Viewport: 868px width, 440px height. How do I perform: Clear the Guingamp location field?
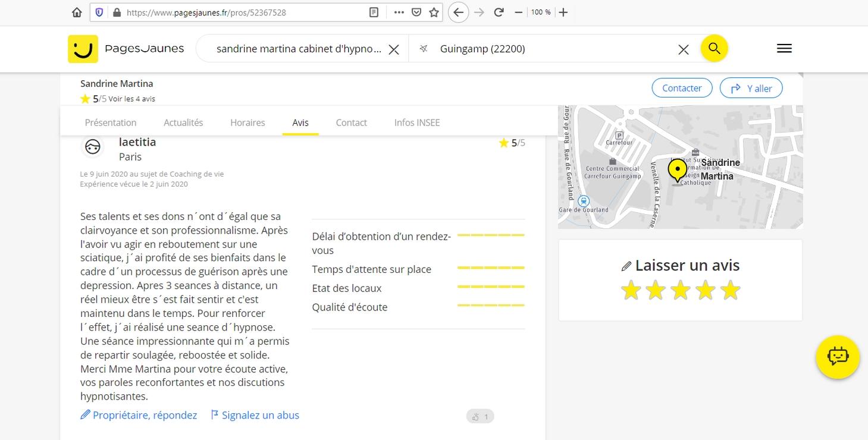pyautogui.click(x=684, y=50)
